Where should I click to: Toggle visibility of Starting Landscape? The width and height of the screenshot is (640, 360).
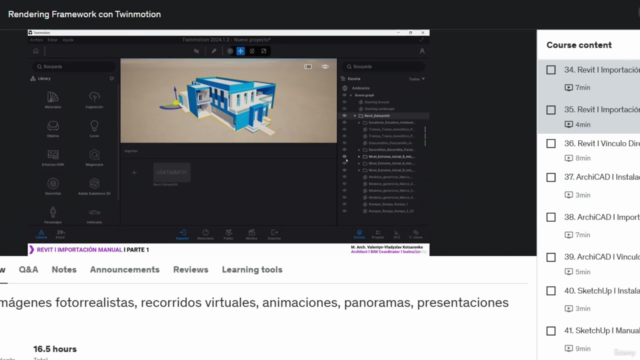click(344, 109)
